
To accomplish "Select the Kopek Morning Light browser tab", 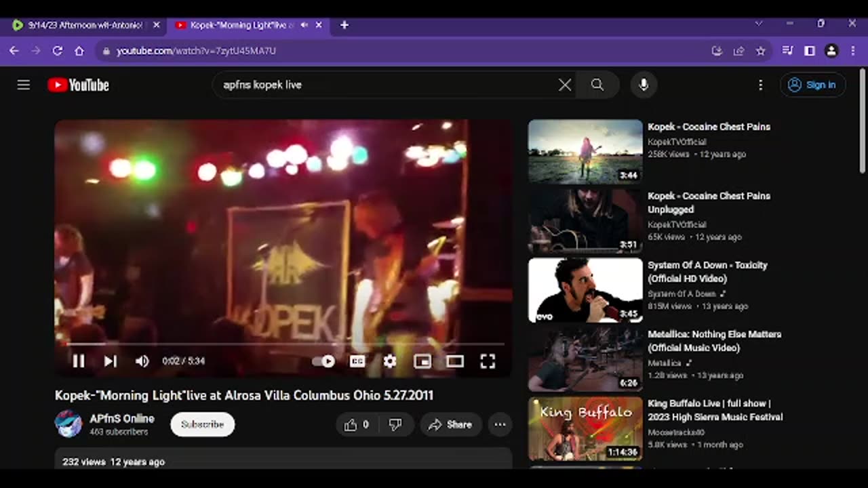I will click(241, 25).
